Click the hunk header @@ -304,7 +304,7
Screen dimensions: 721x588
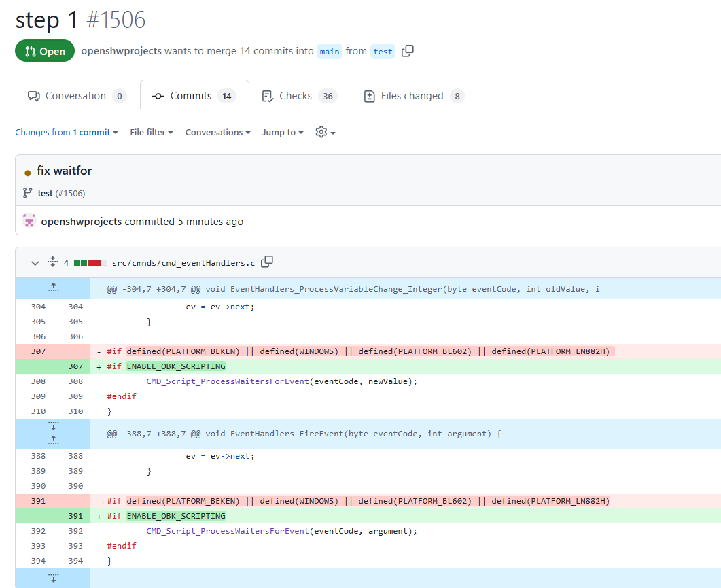tap(353, 289)
